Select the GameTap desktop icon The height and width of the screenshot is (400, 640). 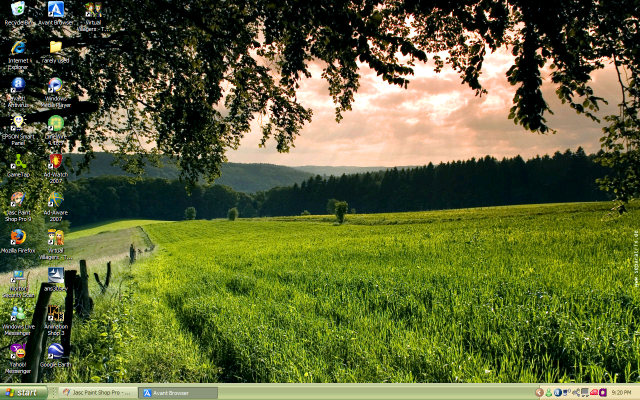click(x=18, y=161)
